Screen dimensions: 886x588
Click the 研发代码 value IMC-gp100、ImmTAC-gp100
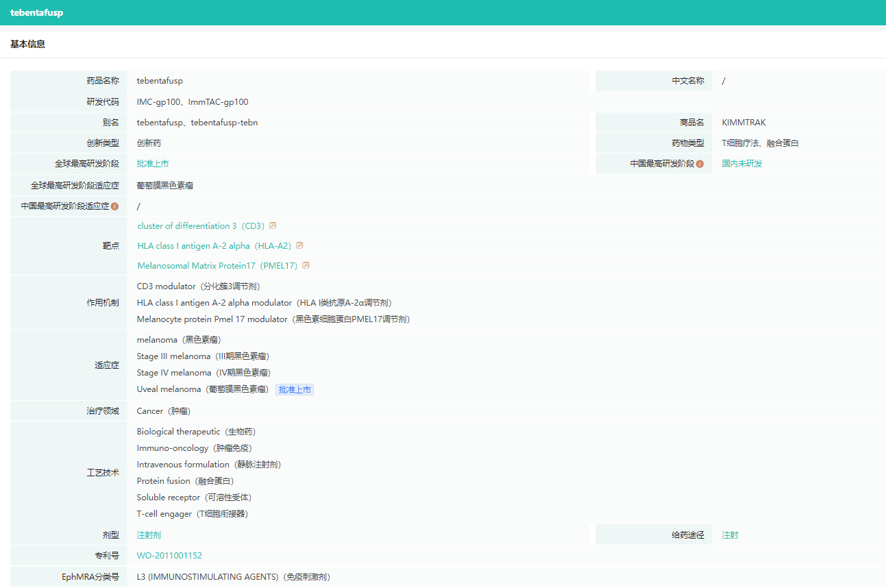coord(193,102)
